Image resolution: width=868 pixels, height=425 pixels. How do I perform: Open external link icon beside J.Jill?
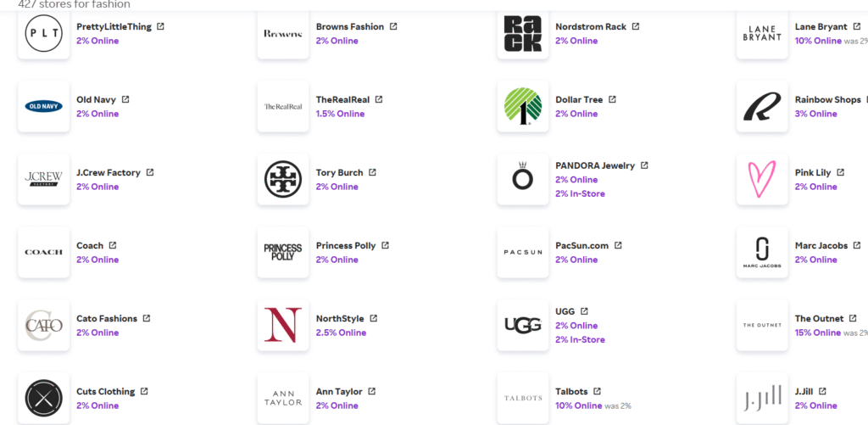click(822, 391)
